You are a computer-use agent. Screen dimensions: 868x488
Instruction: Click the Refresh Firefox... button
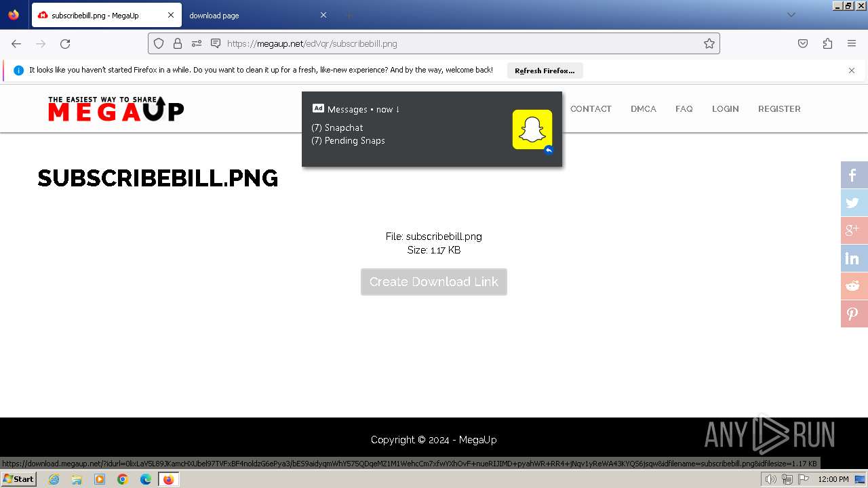tap(545, 70)
